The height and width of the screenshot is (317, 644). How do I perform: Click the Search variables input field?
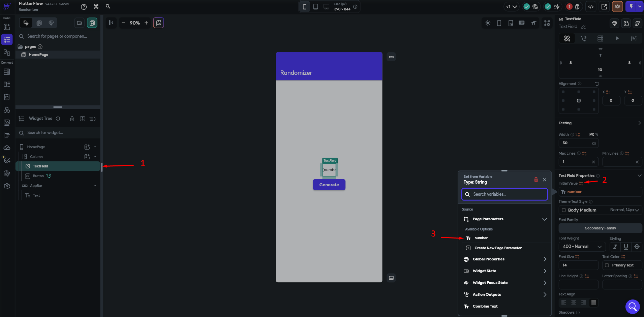click(x=504, y=194)
